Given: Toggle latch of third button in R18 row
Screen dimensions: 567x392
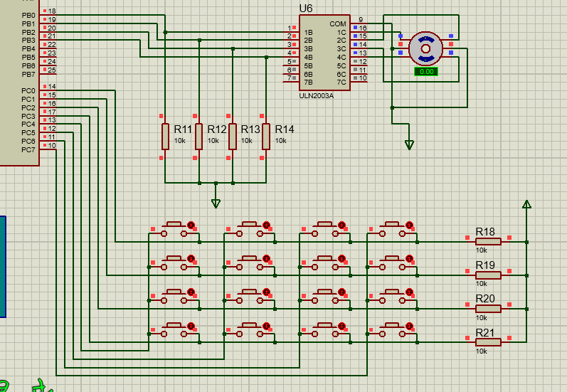Looking at the screenshot, I should [341, 225].
